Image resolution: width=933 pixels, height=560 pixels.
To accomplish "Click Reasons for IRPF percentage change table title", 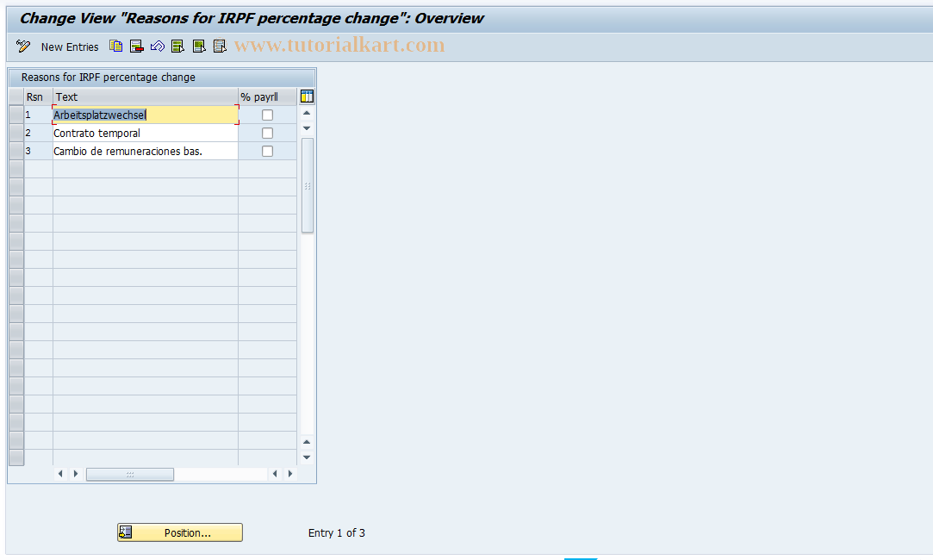I will [109, 78].
